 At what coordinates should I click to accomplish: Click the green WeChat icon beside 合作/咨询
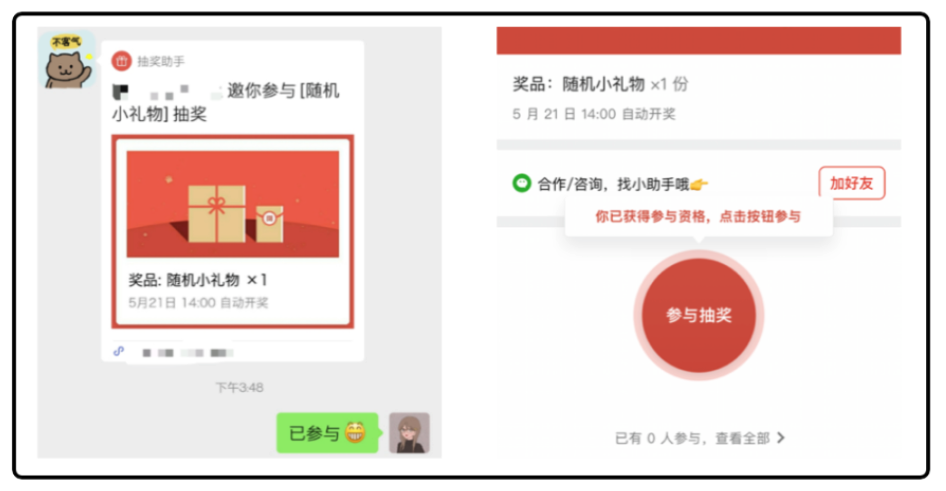[x=521, y=183]
